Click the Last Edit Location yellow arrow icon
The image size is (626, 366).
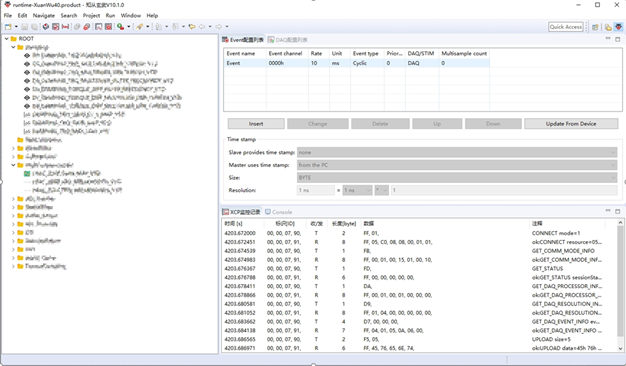(192, 27)
